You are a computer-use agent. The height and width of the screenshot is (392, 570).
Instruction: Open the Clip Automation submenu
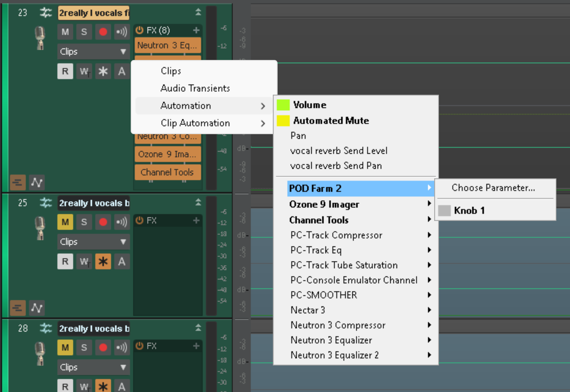204,123
